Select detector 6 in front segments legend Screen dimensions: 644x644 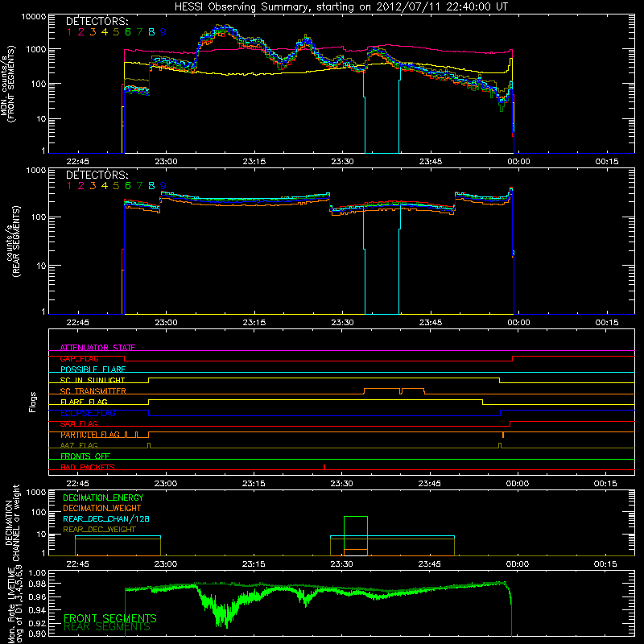coord(128,32)
